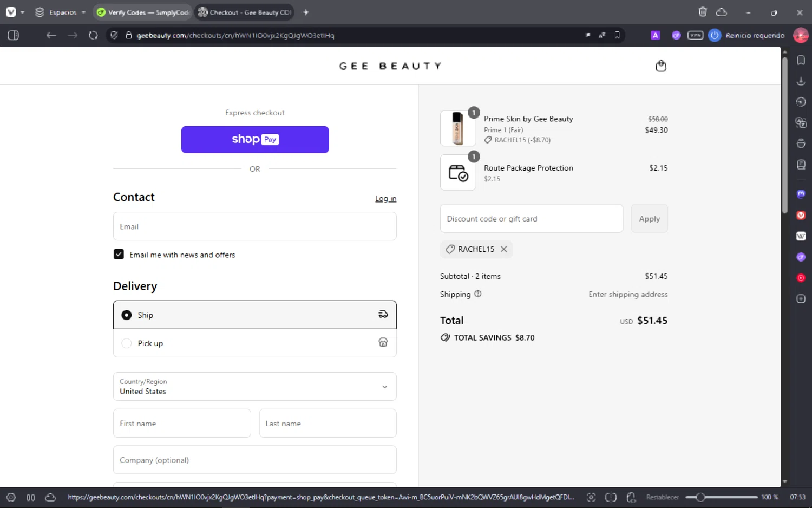This screenshot has width=812, height=508.
Task: Open the Mastodon web panel
Action: (801, 194)
